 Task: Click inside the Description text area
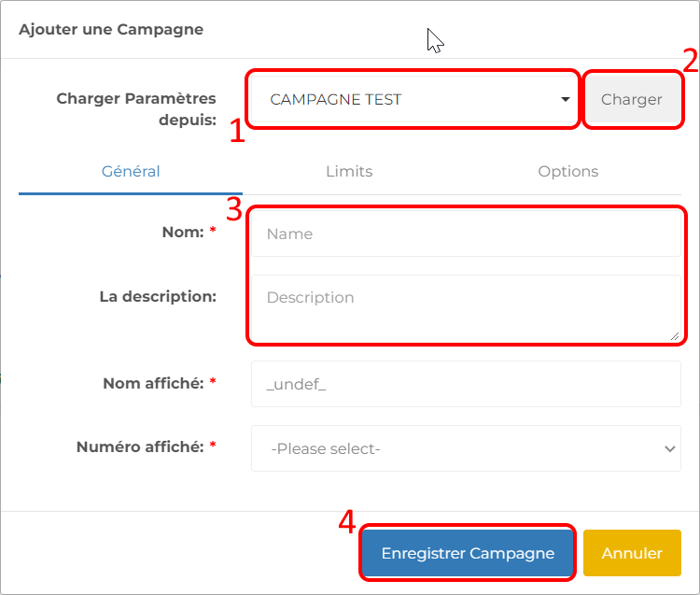coord(465,308)
